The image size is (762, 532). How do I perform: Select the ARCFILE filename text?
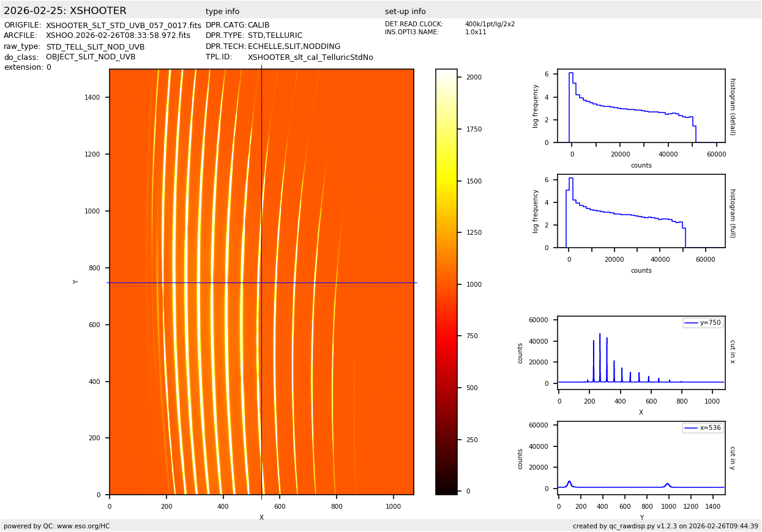click(118, 36)
